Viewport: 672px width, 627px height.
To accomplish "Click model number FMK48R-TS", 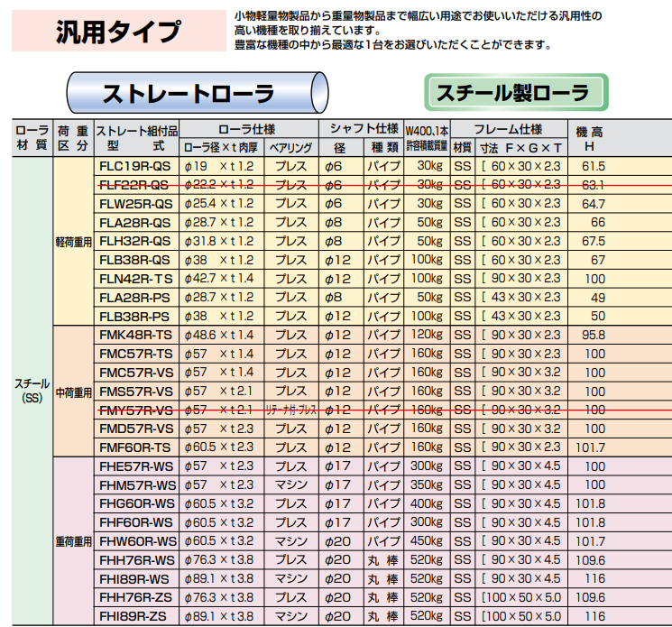I will coord(133,335).
